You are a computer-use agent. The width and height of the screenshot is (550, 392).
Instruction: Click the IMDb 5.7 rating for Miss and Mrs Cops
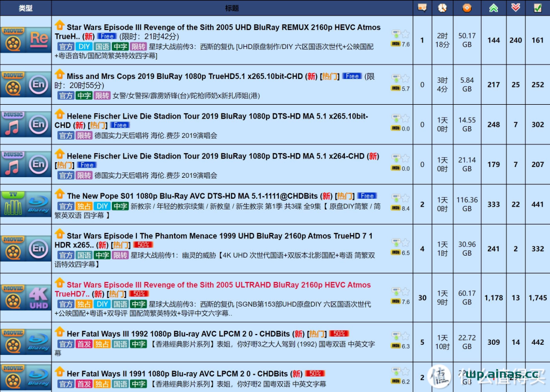pos(401,89)
